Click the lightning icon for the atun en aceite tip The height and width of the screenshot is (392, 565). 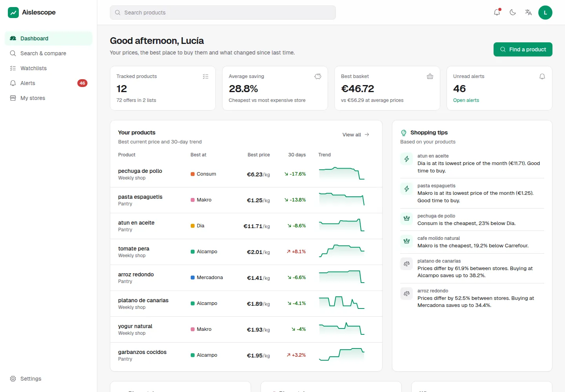406,159
